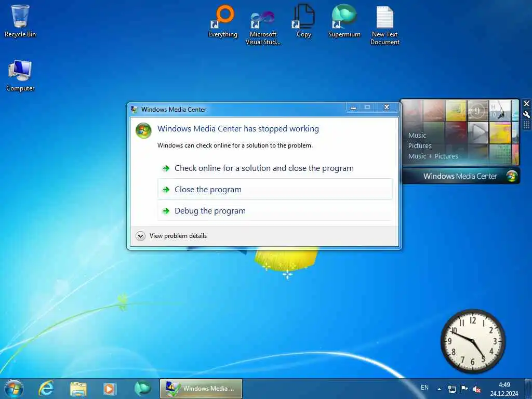Click Pictures in the Media Center gadget
The width and height of the screenshot is (532, 399).
click(420, 146)
